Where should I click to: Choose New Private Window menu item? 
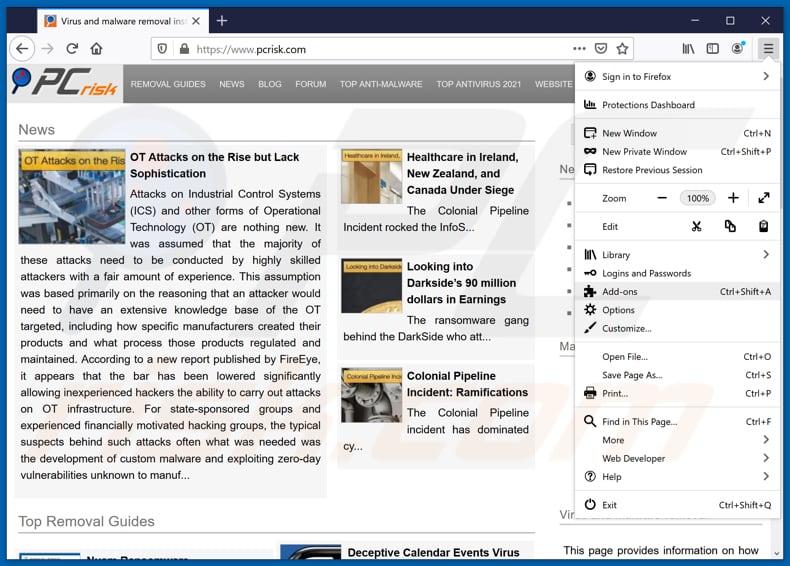(644, 152)
